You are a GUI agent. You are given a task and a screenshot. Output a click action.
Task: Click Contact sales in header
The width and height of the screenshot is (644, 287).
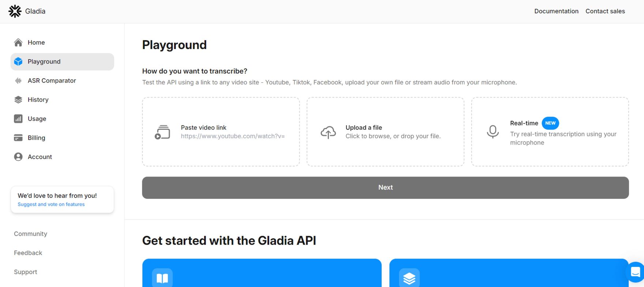[605, 11]
